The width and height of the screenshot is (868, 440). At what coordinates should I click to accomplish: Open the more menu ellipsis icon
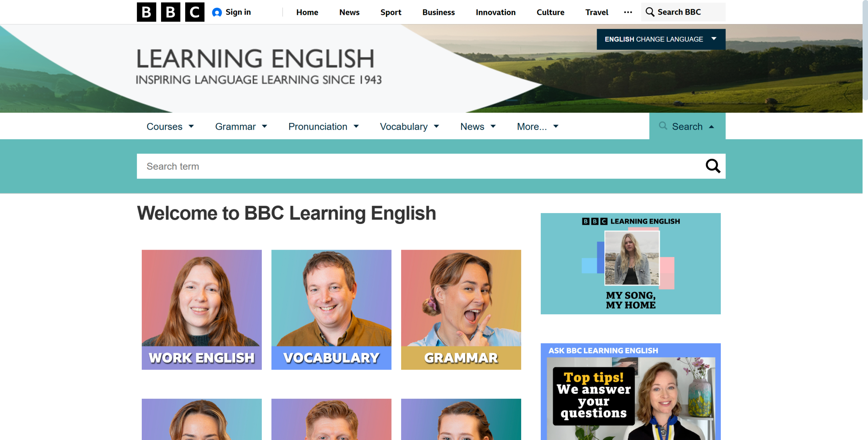coord(628,12)
